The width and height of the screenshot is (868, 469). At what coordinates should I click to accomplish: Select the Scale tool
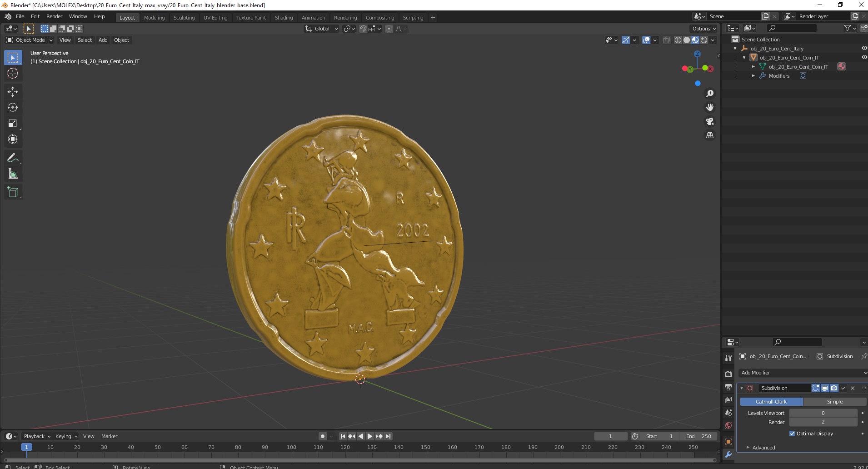pos(13,123)
